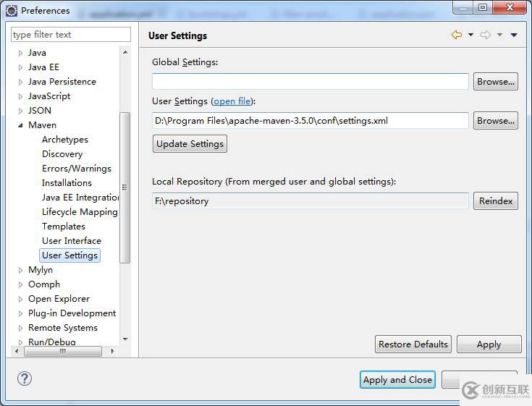Select Templates in the Maven tree
532x406 pixels.
click(x=64, y=227)
